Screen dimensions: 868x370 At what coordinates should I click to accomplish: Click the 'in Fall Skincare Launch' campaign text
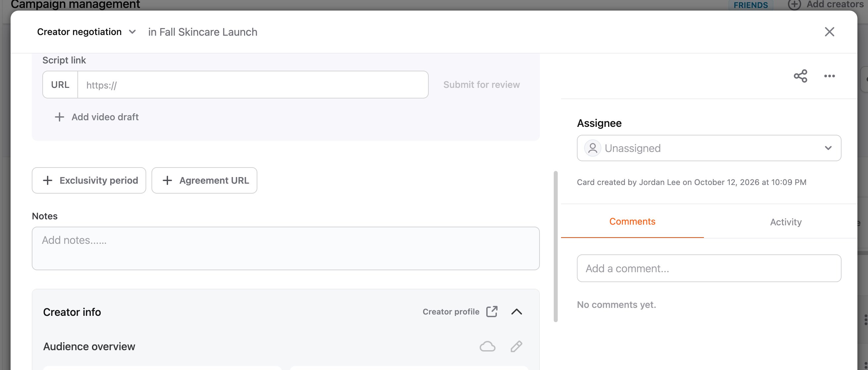click(202, 32)
